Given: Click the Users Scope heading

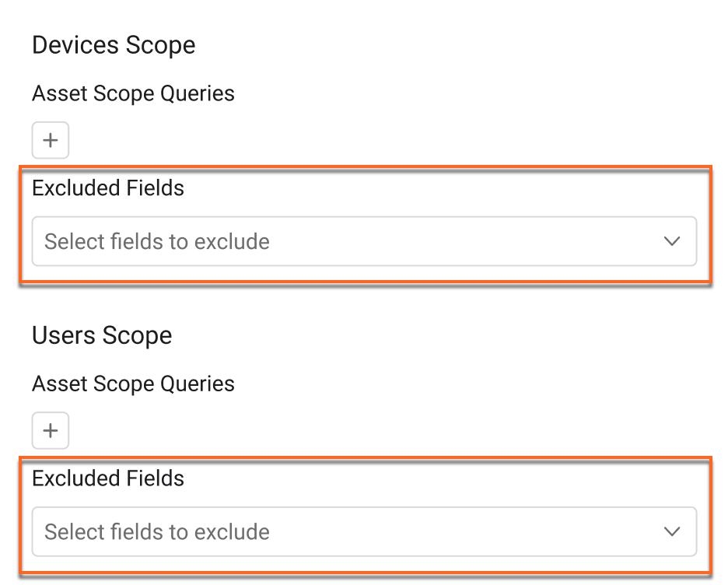Looking at the screenshot, I should (x=102, y=335).
